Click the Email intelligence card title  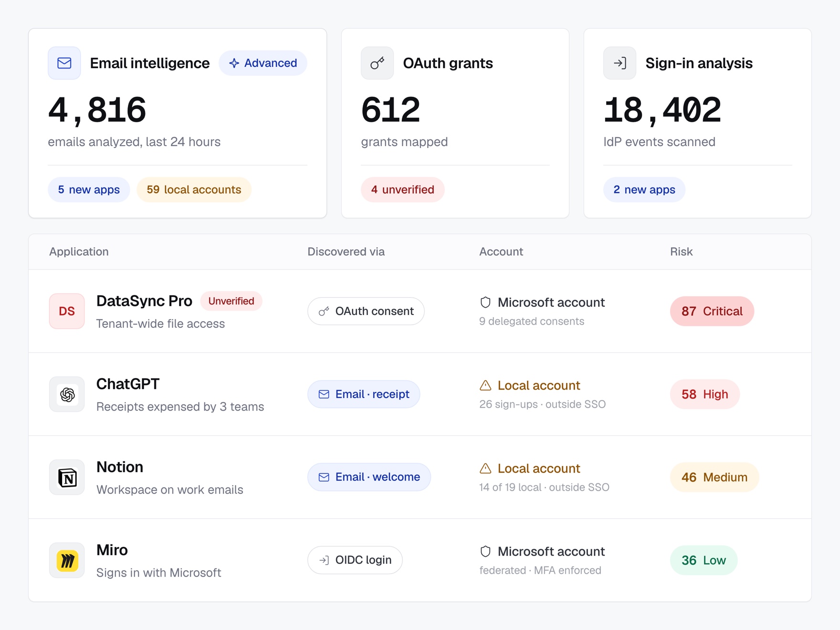(150, 63)
